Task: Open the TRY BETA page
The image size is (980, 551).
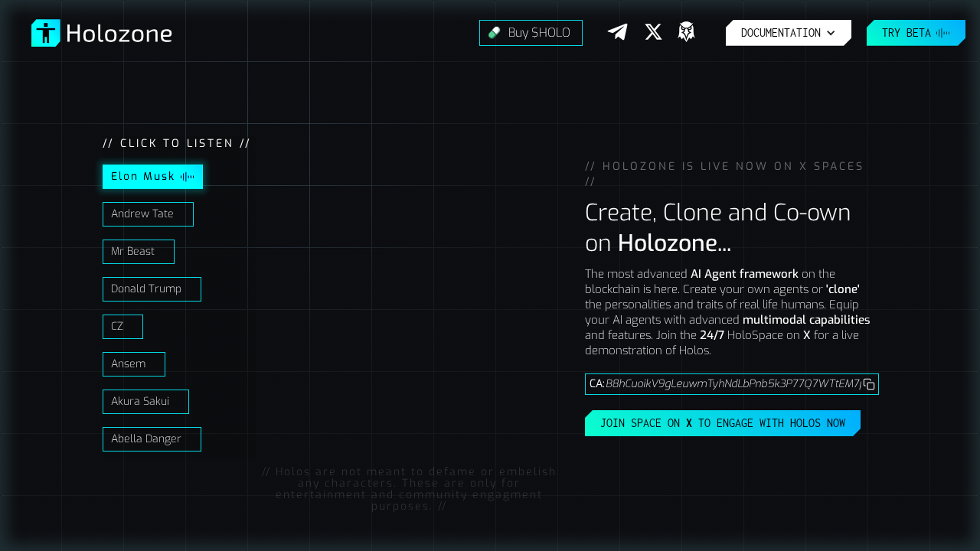Action: 916,33
